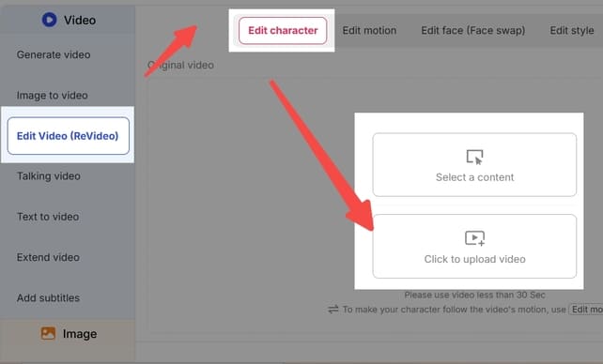Expand the Image section header

(68, 333)
